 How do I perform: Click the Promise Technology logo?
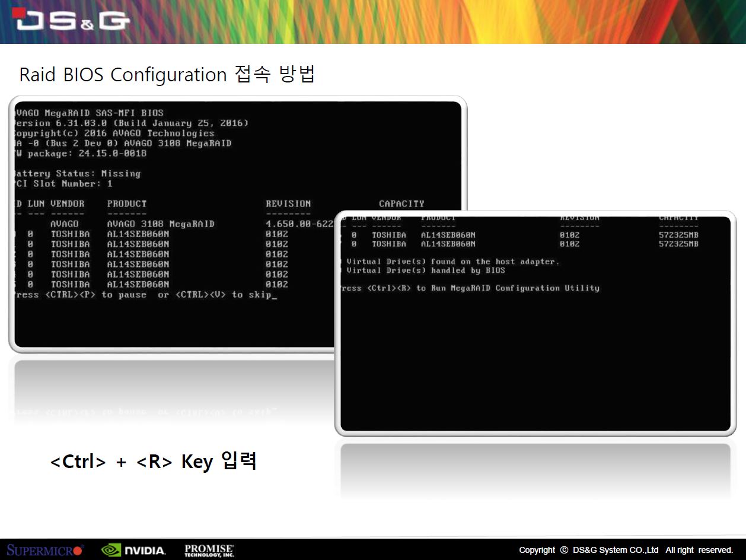[209, 550]
